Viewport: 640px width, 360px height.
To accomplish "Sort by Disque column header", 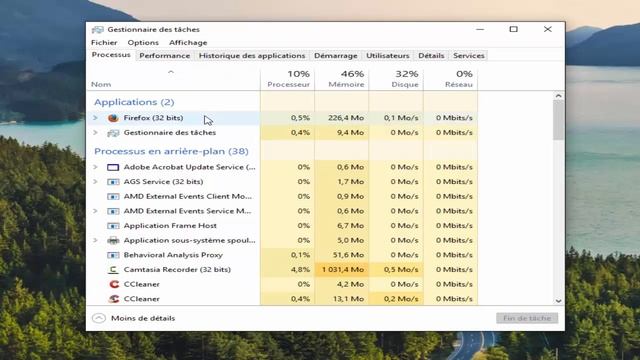I will (x=396, y=79).
